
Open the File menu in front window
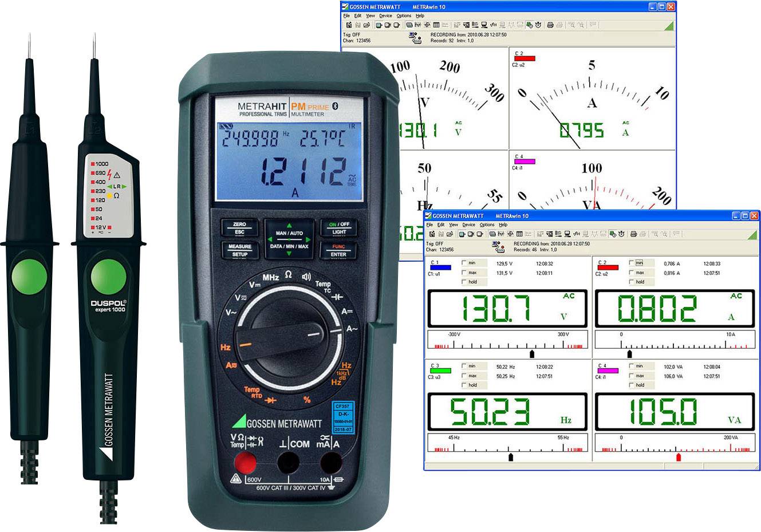(x=429, y=225)
